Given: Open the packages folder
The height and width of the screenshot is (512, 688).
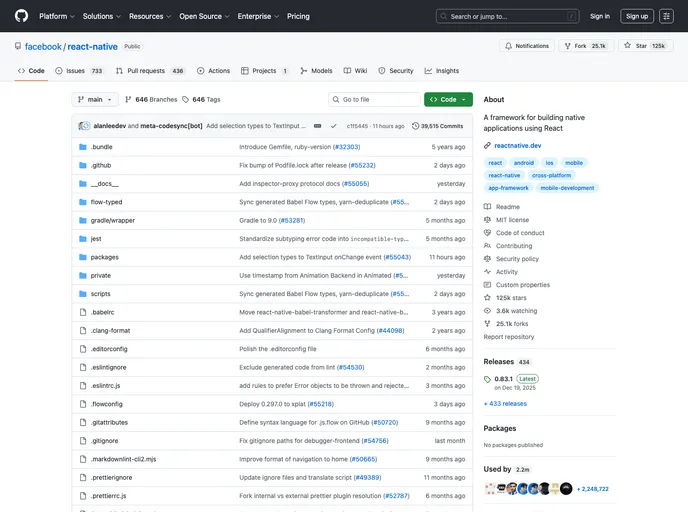Looking at the screenshot, I should tap(104, 257).
